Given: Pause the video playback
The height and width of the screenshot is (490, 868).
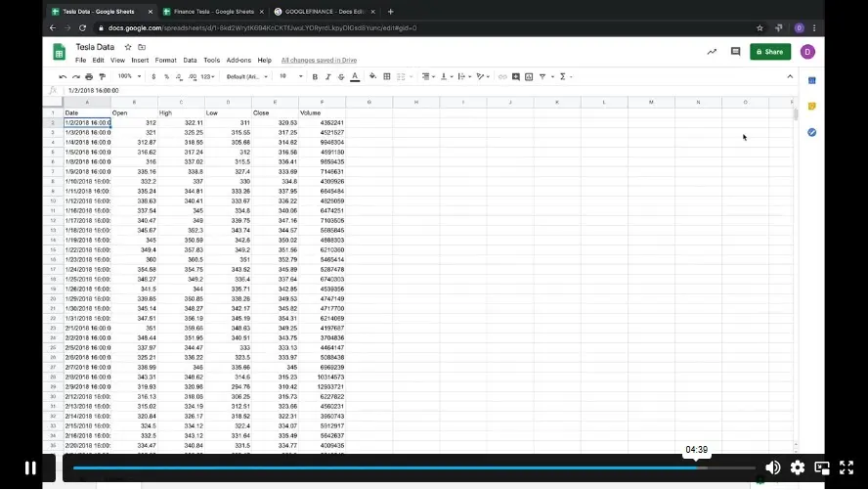Looking at the screenshot, I should coord(30,468).
